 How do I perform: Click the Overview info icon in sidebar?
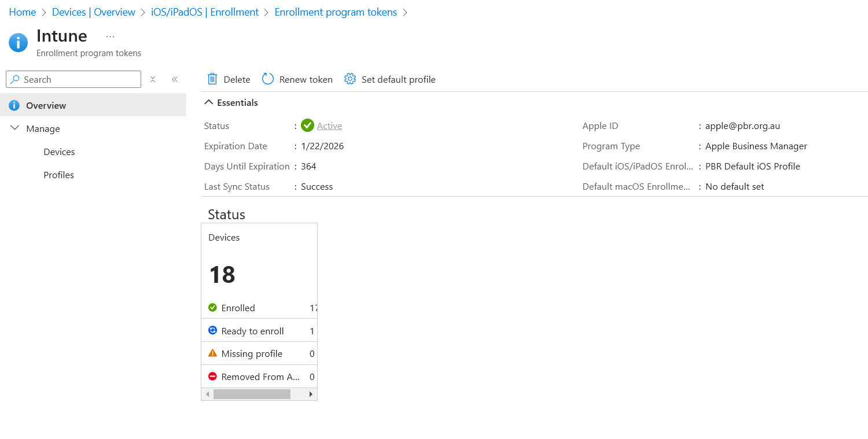click(14, 105)
